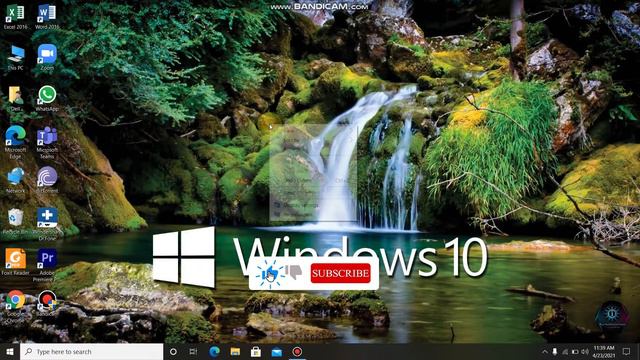Open the Windows Start menu
640x360 pixels.
tap(10, 351)
